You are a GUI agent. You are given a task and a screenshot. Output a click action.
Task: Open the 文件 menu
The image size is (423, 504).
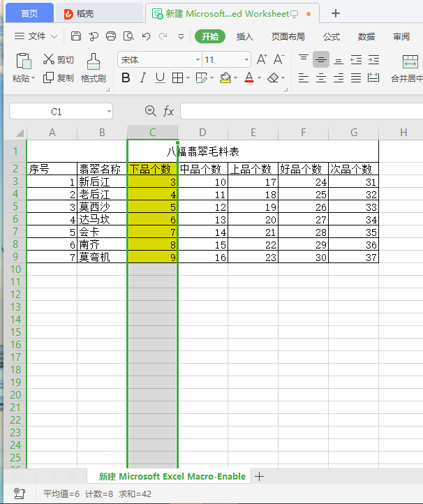[x=36, y=36]
